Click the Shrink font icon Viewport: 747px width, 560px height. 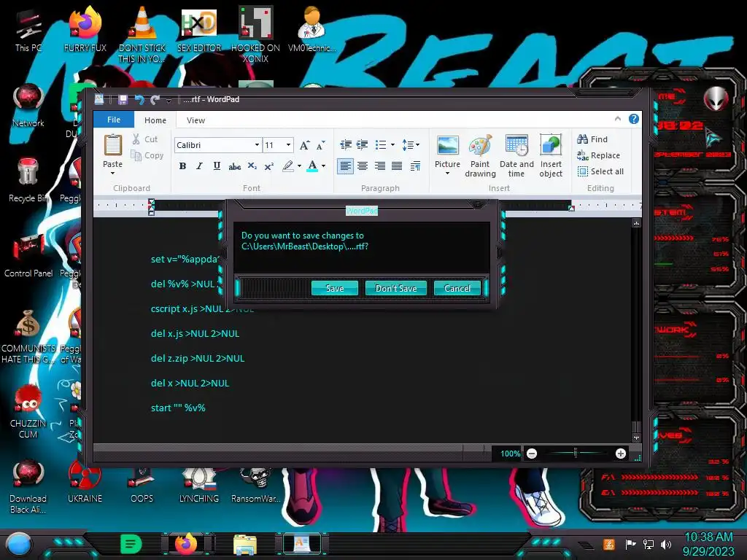pos(321,145)
